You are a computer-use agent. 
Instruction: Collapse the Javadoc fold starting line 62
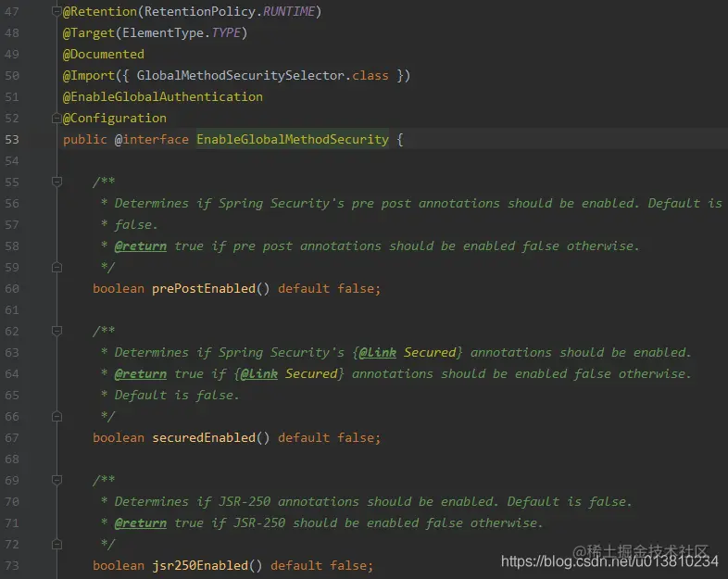(56, 331)
